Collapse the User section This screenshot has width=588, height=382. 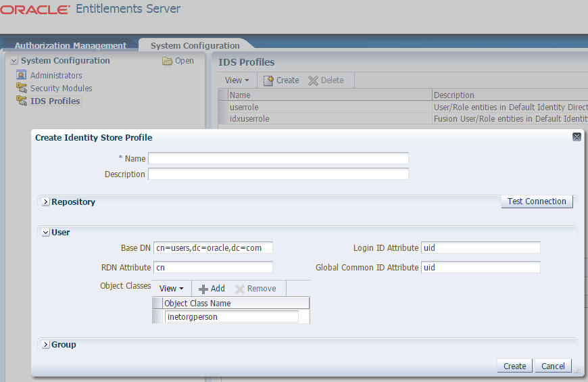click(x=46, y=233)
